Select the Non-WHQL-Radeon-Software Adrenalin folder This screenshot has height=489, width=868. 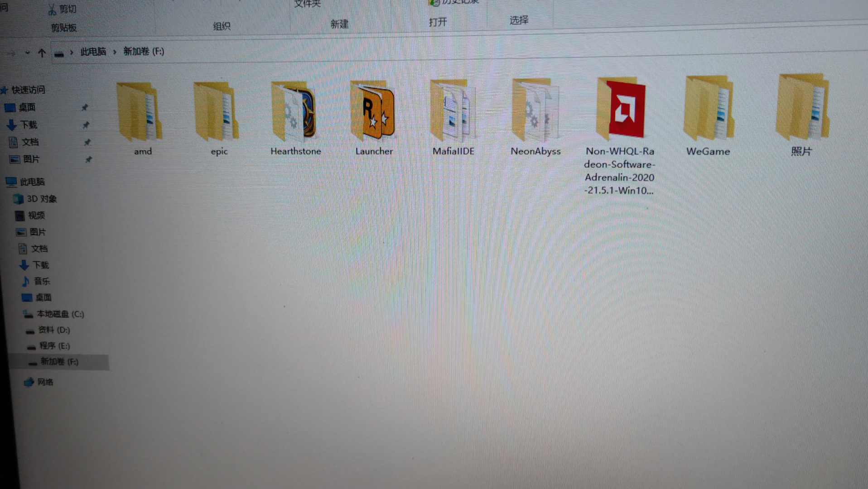pyautogui.click(x=620, y=136)
